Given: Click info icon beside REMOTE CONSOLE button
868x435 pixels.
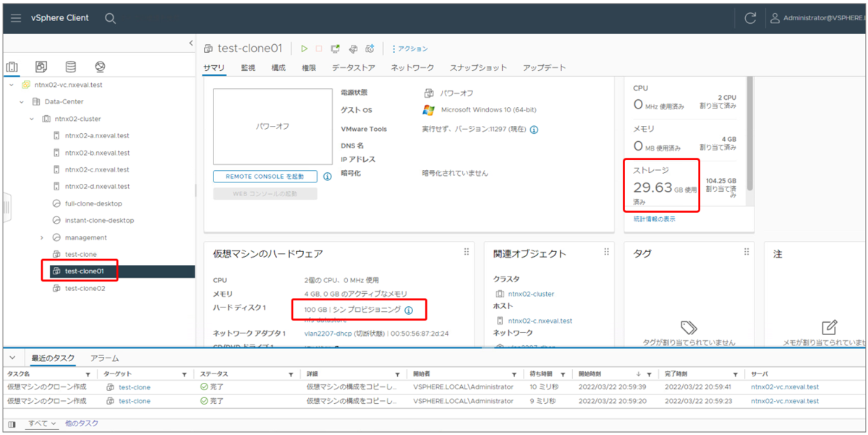Looking at the screenshot, I should 327,176.
